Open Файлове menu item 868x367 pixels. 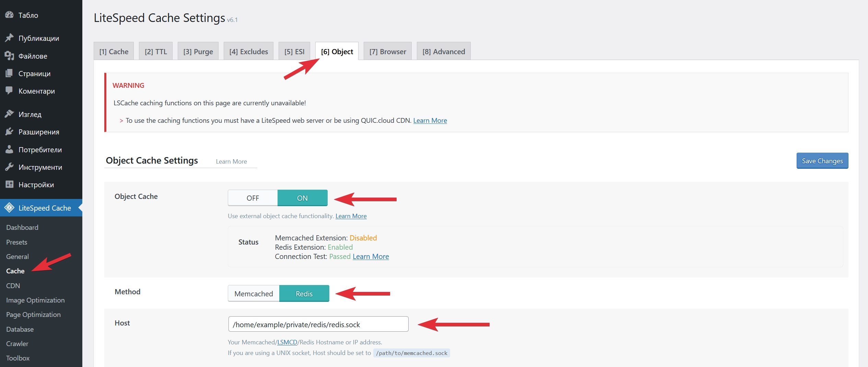click(x=41, y=56)
